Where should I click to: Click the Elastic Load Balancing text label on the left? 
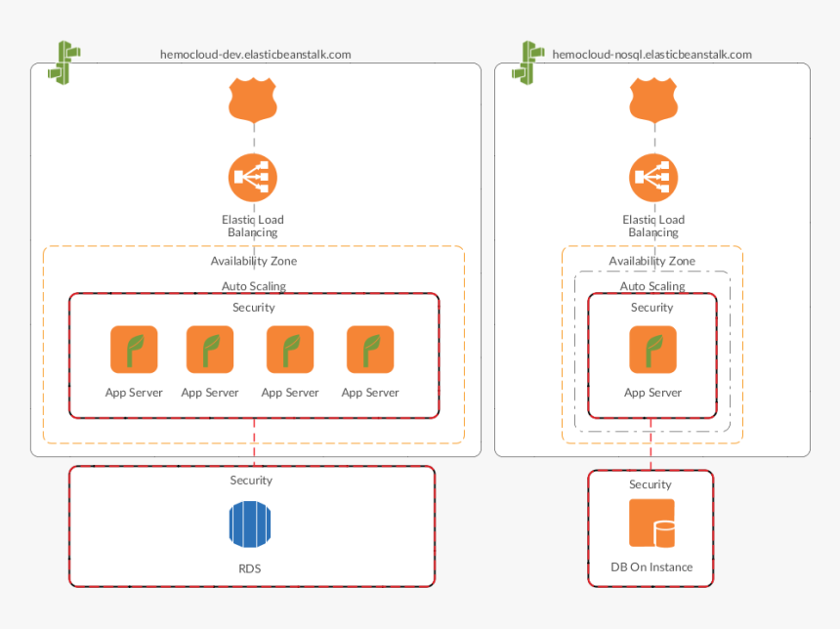pos(252,226)
